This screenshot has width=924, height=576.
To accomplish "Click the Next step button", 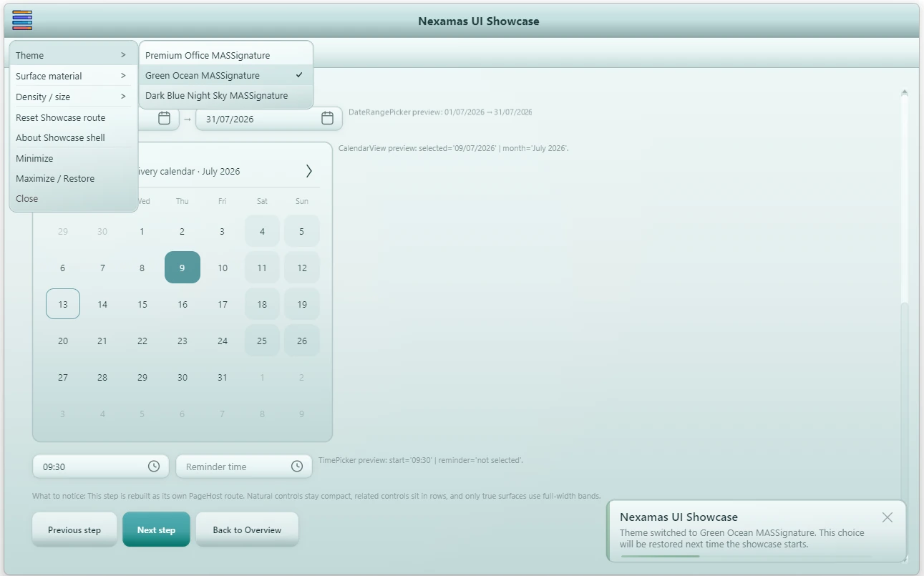I will coord(156,529).
